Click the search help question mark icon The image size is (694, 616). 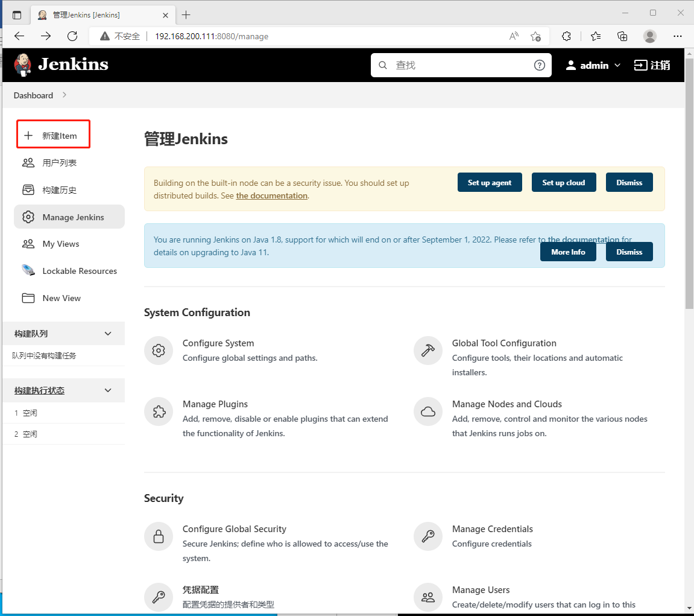(x=539, y=65)
